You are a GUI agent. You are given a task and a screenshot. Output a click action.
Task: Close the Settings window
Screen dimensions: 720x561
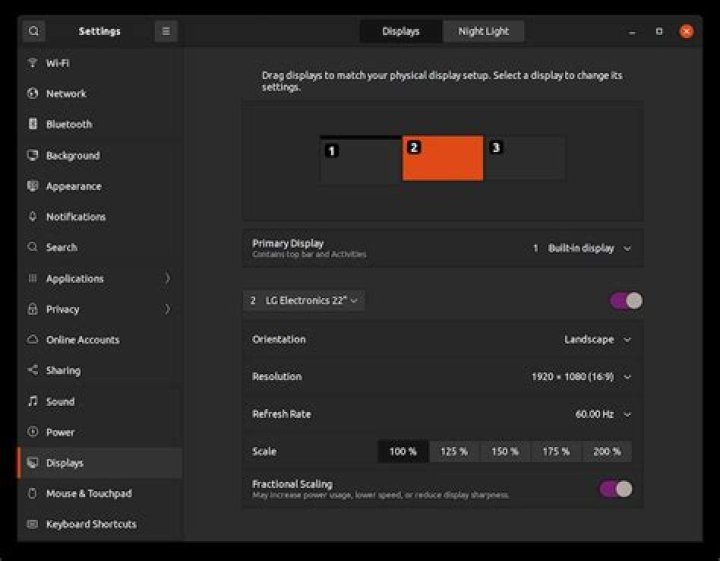tap(686, 31)
